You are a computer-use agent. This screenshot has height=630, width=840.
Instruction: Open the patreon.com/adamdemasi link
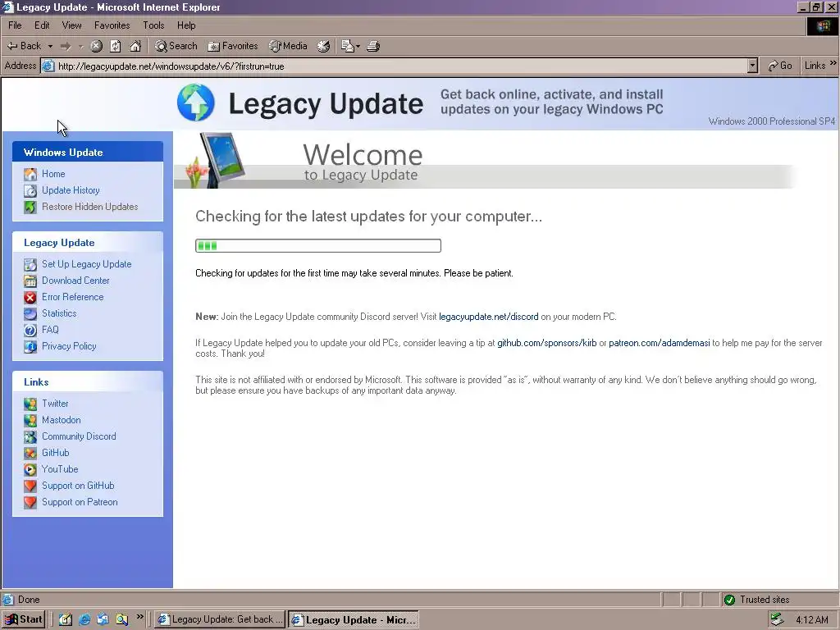coord(660,343)
